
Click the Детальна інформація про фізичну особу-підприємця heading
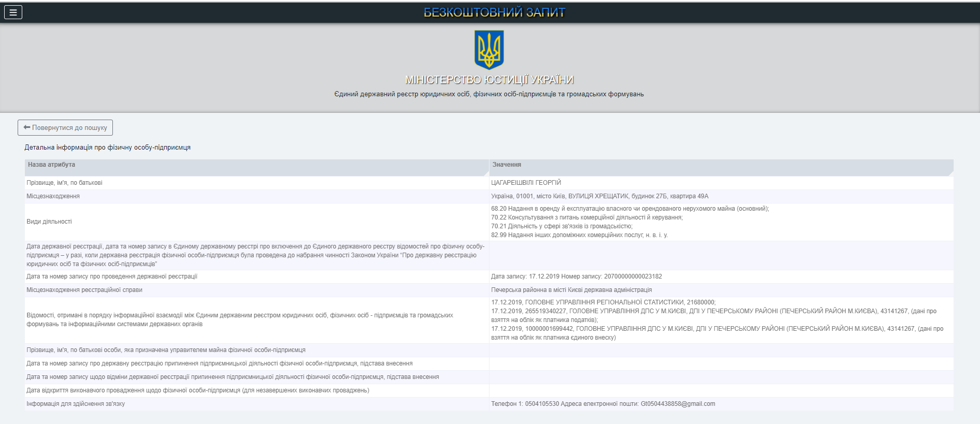[x=107, y=148]
